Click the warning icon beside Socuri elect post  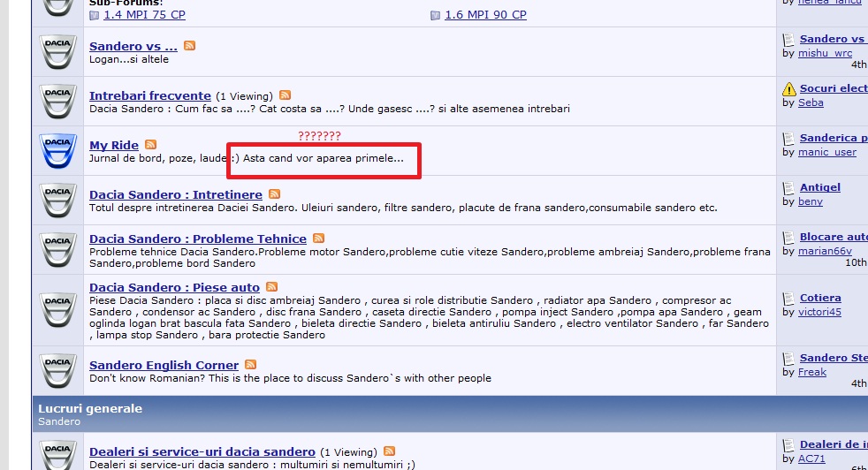[x=789, y=89]
